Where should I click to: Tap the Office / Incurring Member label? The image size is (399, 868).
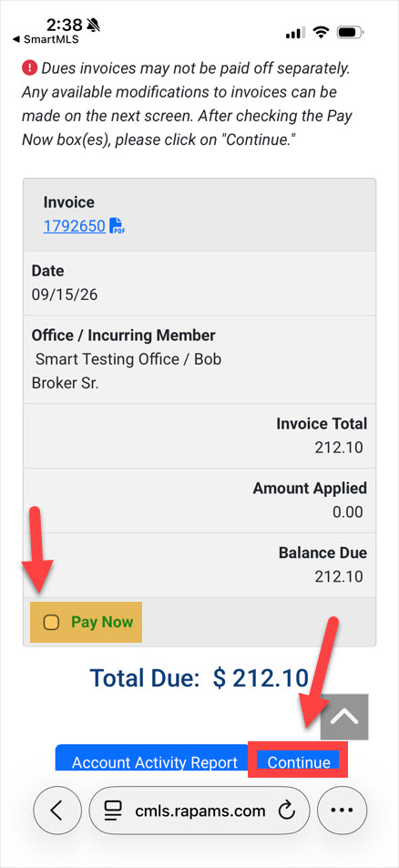point(123,335)
